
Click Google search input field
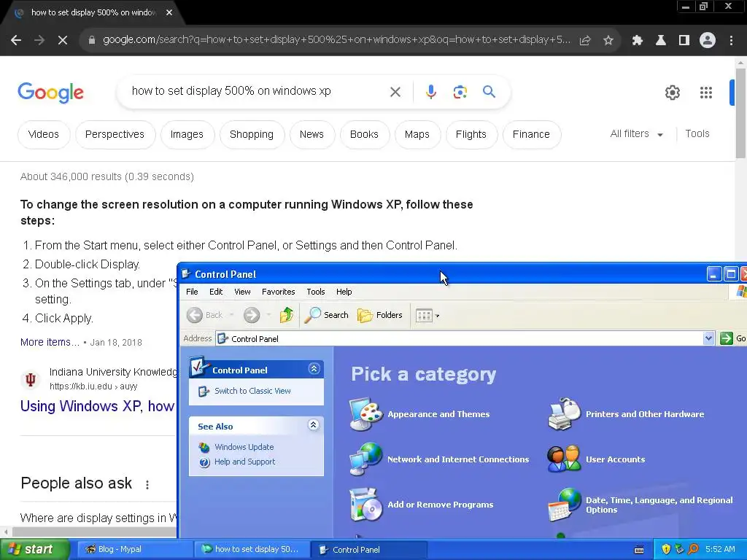pyautogui.click(x=258, y=91)
